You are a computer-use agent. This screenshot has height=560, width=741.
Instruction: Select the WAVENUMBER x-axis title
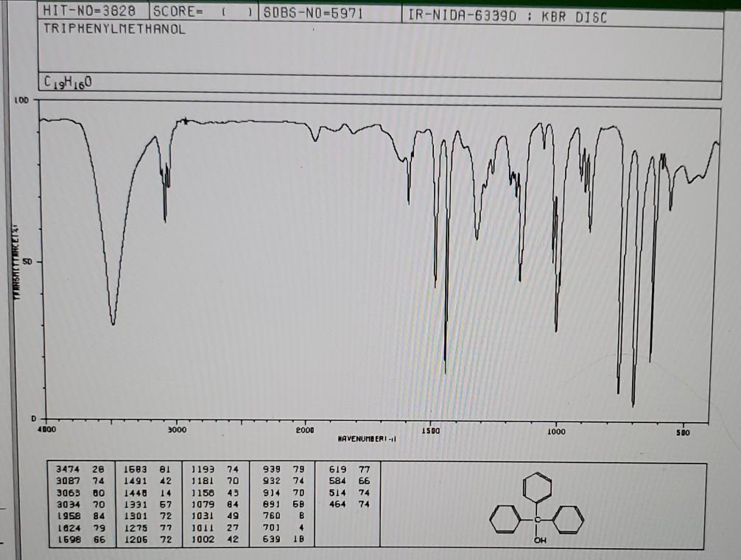click(368, 439)
